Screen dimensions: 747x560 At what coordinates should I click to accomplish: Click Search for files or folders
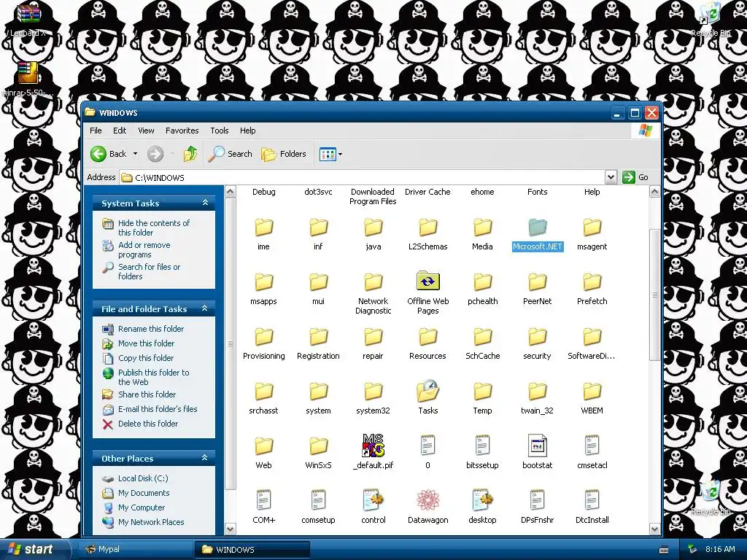[149, 271]
